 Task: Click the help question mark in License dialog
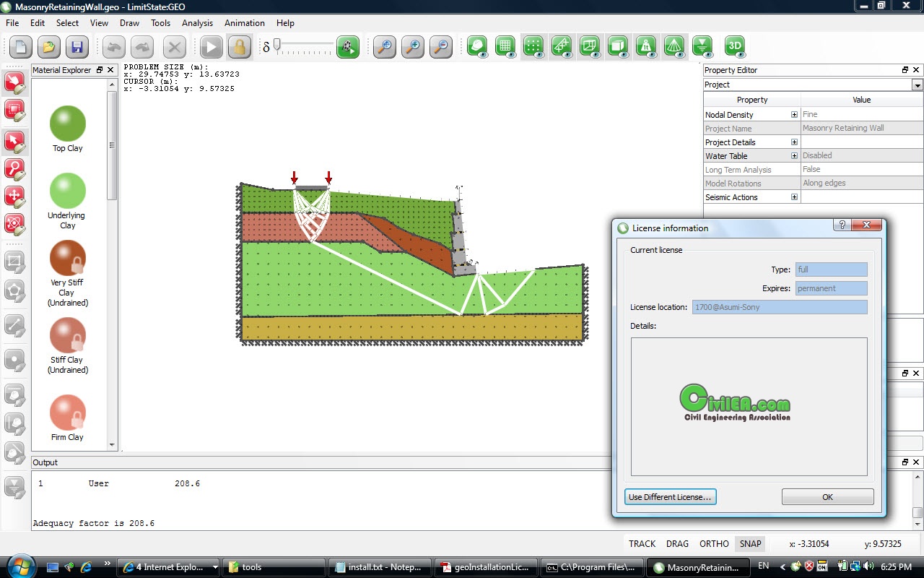(x=842, y=225)
